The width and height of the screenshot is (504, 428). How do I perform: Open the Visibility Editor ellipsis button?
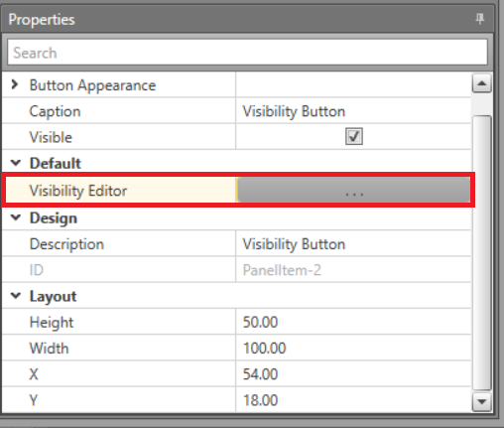pos(354,190)
